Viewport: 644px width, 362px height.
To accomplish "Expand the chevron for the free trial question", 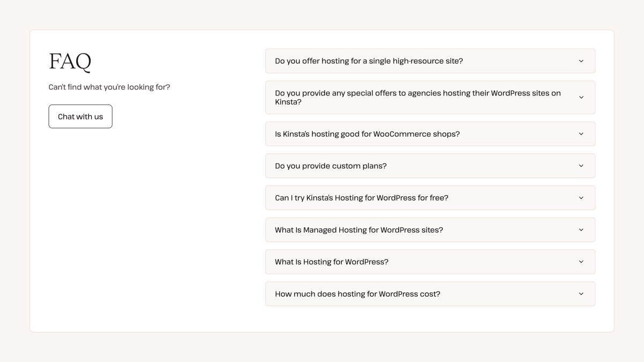I will point(581,197).
